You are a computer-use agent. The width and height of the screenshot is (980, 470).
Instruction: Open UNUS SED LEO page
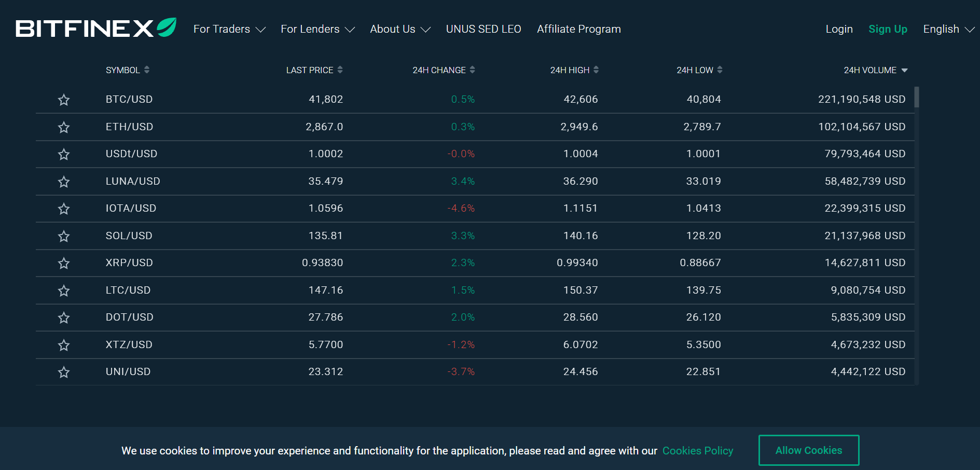coord(484,29)
